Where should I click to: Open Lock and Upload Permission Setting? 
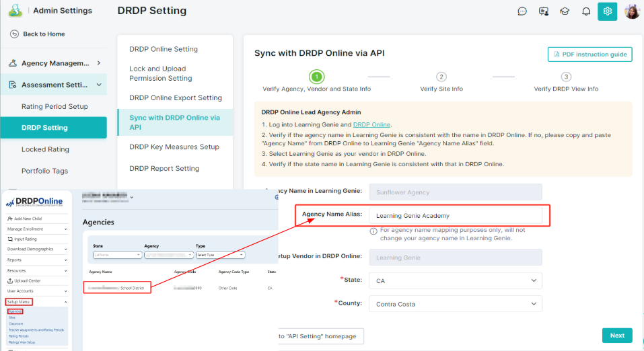tap(161, 73)
